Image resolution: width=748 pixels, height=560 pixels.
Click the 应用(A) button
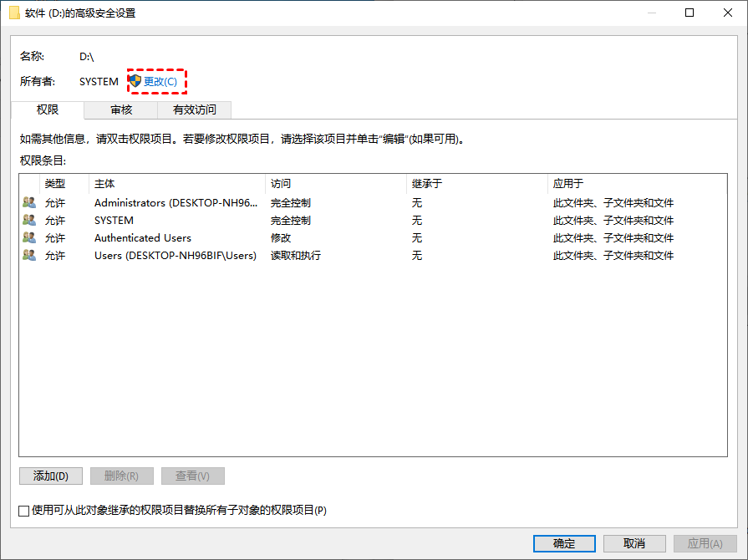pos(705,543)
